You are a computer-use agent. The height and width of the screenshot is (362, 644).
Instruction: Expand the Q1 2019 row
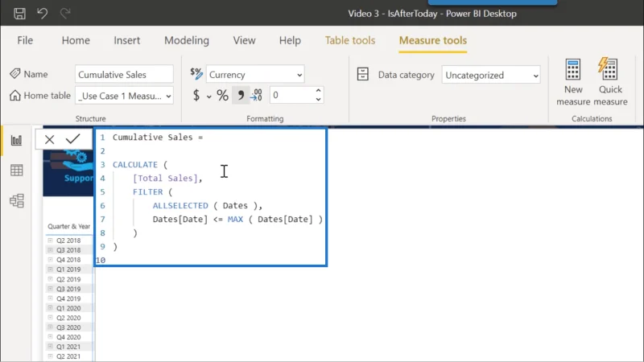[50, 269]
